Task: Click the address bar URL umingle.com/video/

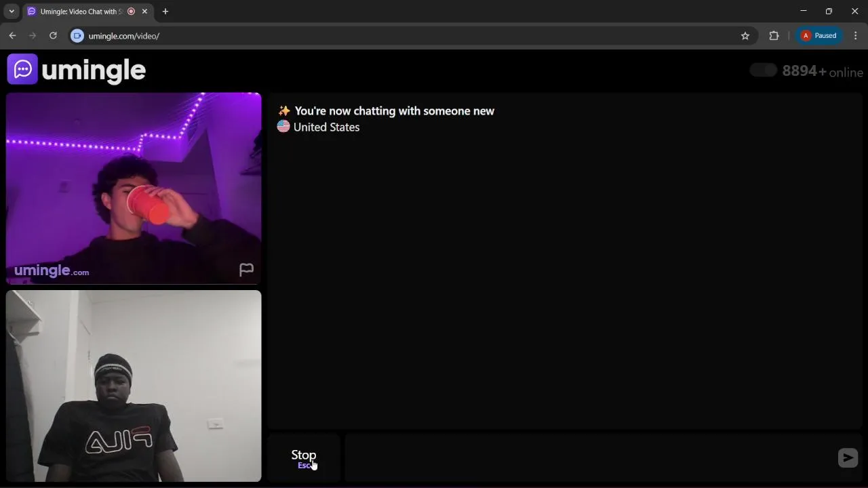Action: point(124,36)
